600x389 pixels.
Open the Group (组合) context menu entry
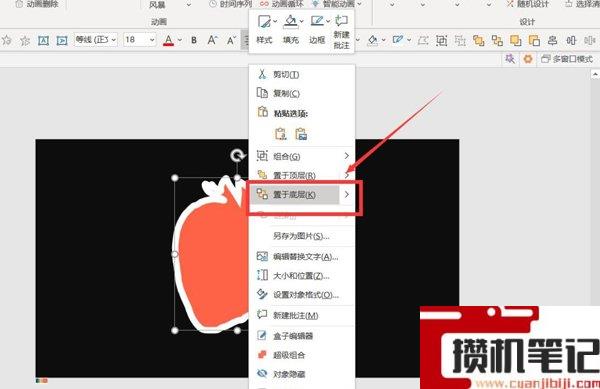point(302,156)
